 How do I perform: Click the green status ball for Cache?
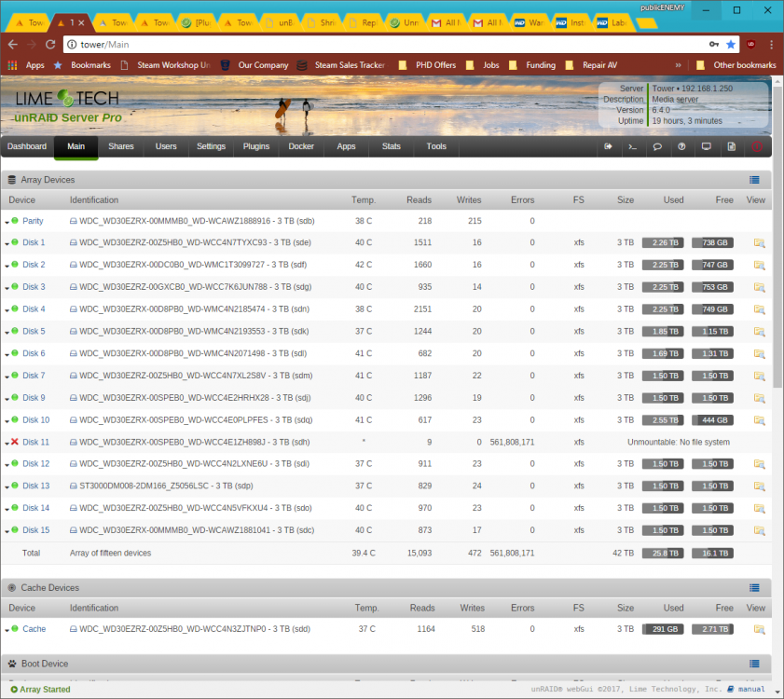(15, 628)
